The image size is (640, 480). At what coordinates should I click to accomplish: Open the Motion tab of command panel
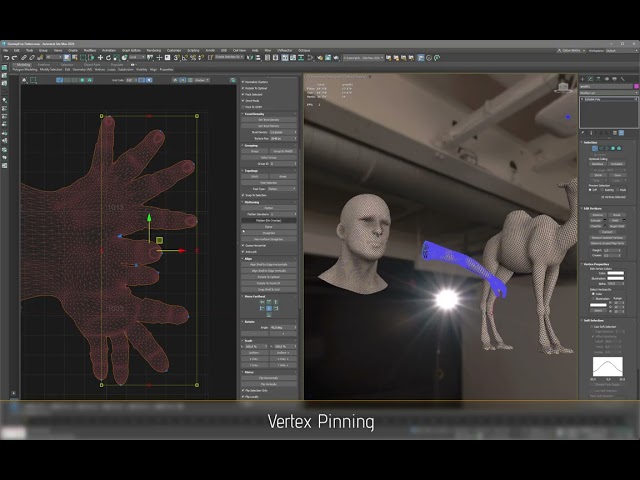click(x=607, y=79)
